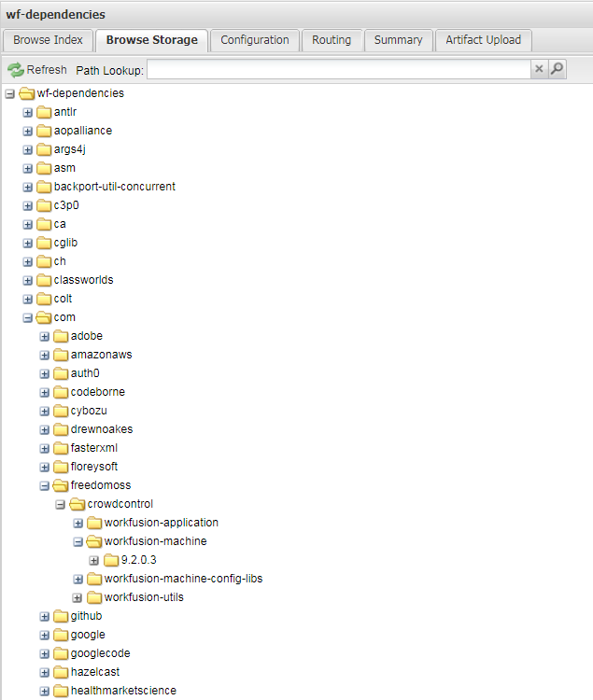Expand the auth0 folder node

44,374
